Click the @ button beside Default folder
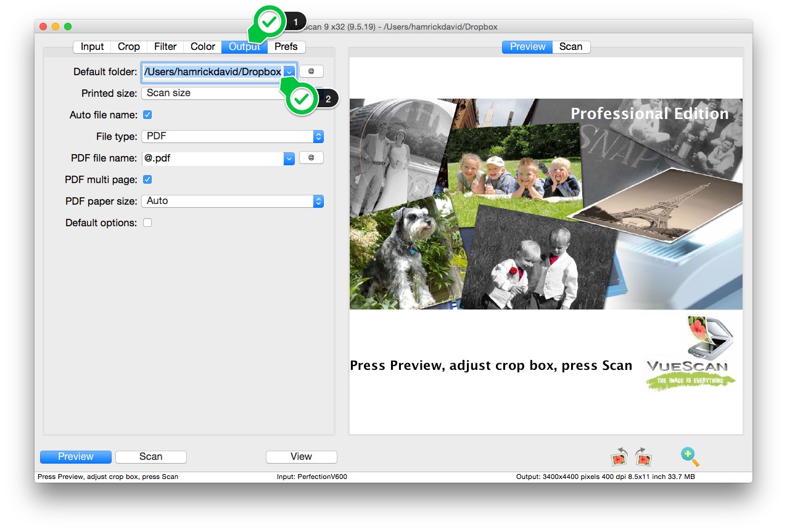 (x=311, y=72)
